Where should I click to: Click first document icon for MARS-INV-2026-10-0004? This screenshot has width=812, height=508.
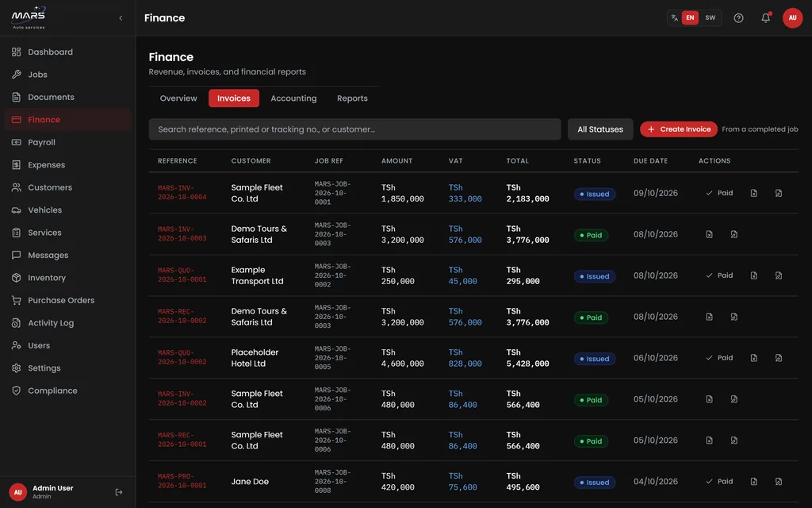point(753,193)
